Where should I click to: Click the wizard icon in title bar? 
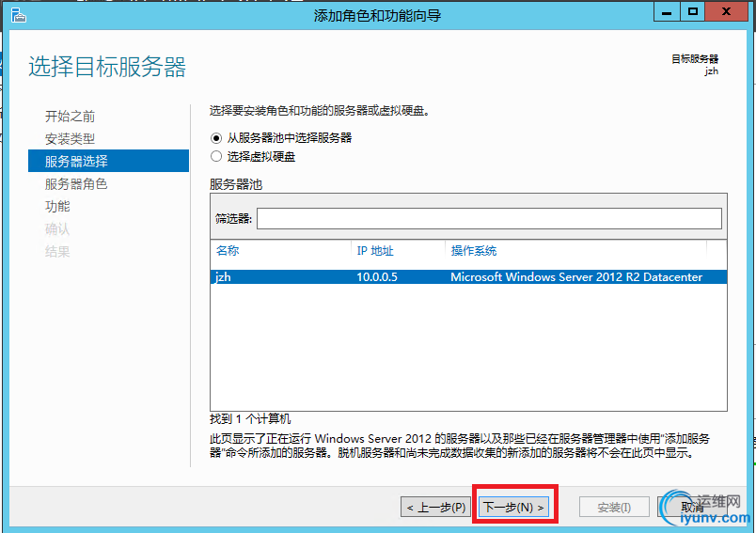[x=18, y=15]
